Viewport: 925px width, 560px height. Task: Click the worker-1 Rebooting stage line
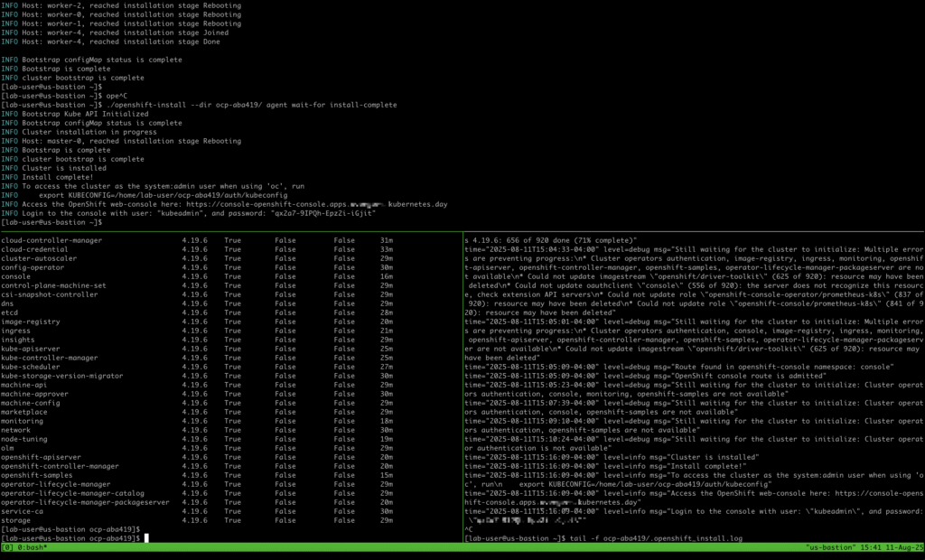click(x=121, y=23)
